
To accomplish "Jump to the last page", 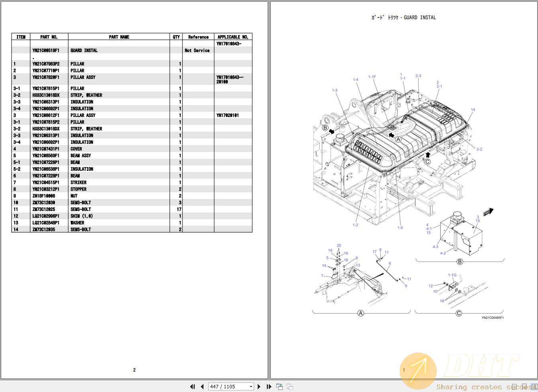I will coord(269,386).
